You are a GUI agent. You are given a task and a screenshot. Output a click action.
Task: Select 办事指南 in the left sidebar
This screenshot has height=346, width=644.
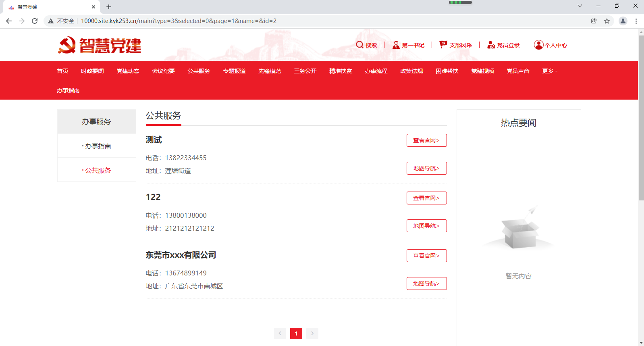[x=98, y=146]
